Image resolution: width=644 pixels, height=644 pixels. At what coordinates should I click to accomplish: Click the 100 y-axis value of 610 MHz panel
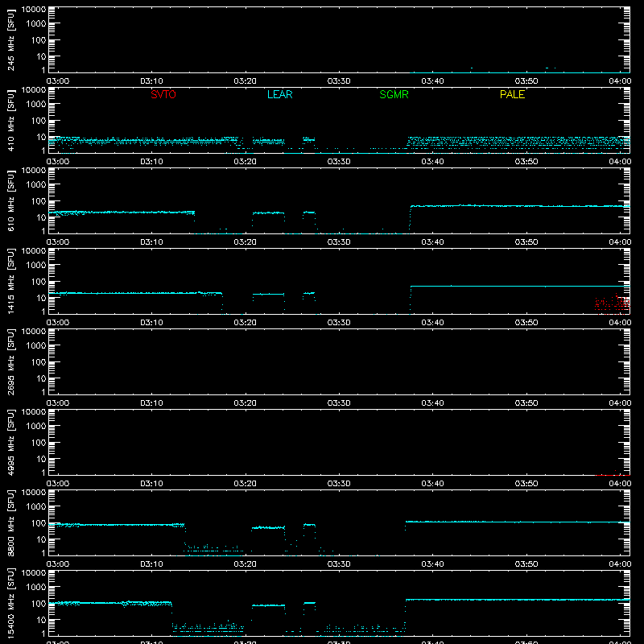click(x=39, y=201)
